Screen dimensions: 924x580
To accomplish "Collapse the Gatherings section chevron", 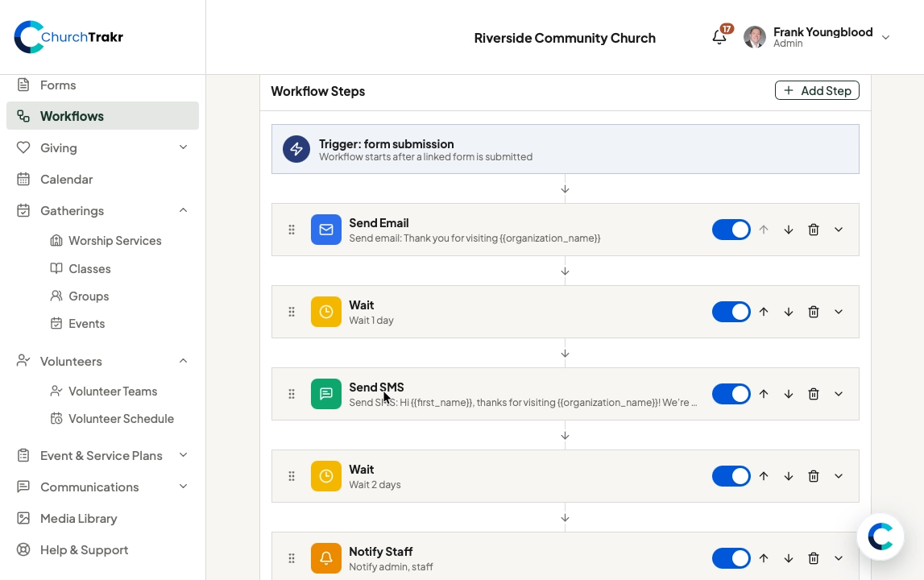I will point(183,210).
